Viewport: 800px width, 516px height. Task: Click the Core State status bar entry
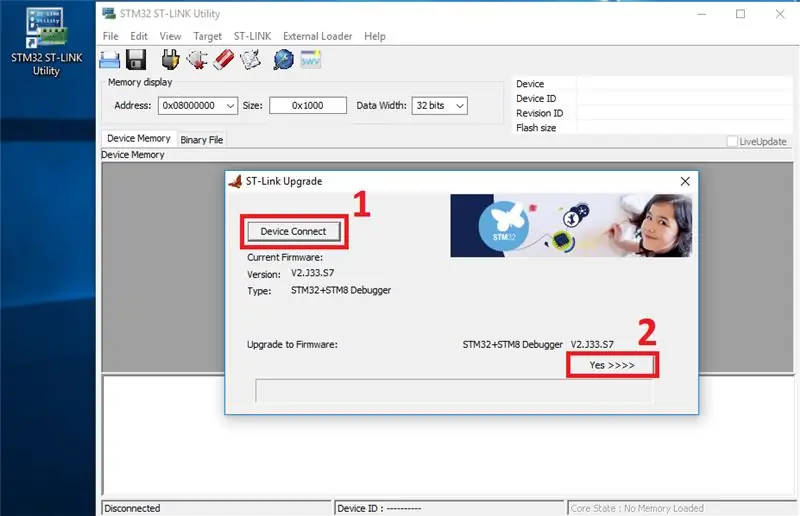[x=683, y=508]
